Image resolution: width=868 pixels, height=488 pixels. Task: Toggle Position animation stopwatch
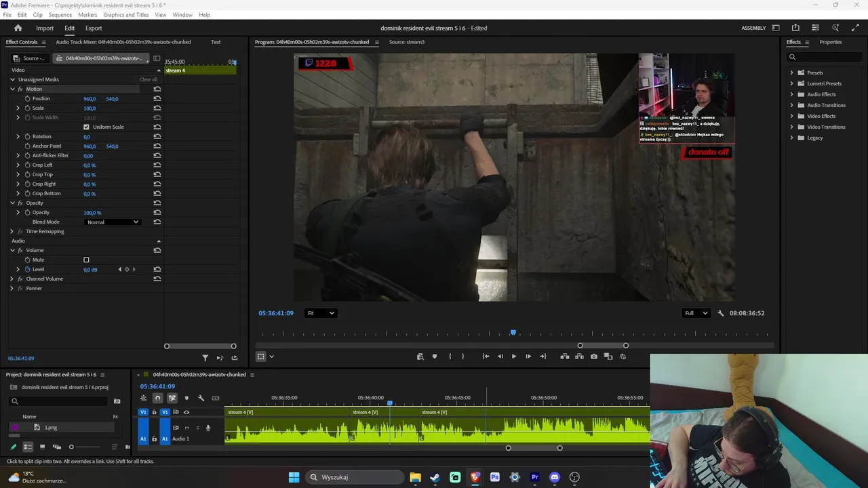click(28, 99)
